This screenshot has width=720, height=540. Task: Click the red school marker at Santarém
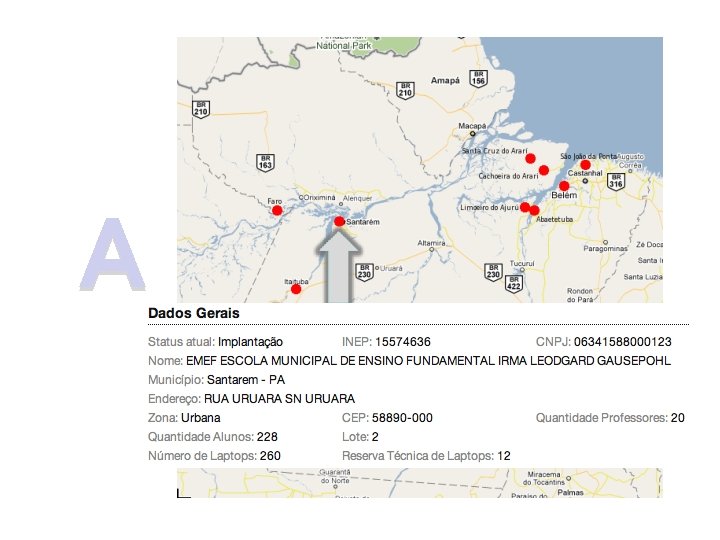pos(339,222)
